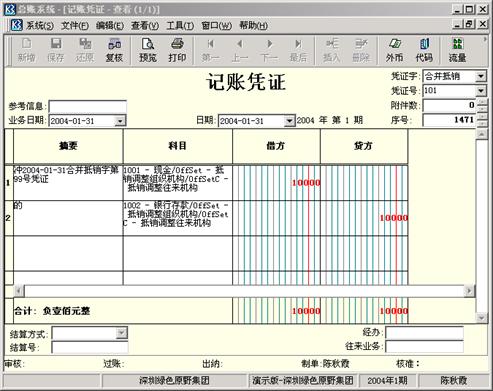
Task: Open the 结算方式 dropdown
Action: pos(121,333)
